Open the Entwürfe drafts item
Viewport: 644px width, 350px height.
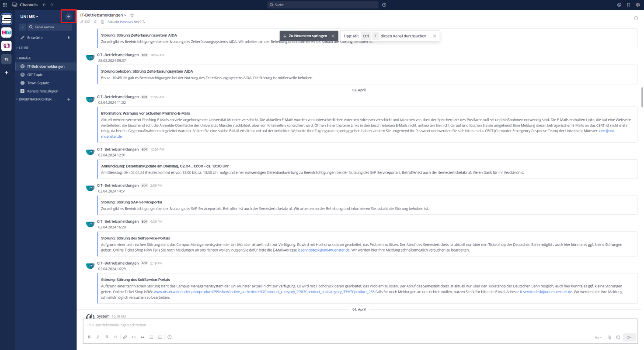click(x=46, y=38)
